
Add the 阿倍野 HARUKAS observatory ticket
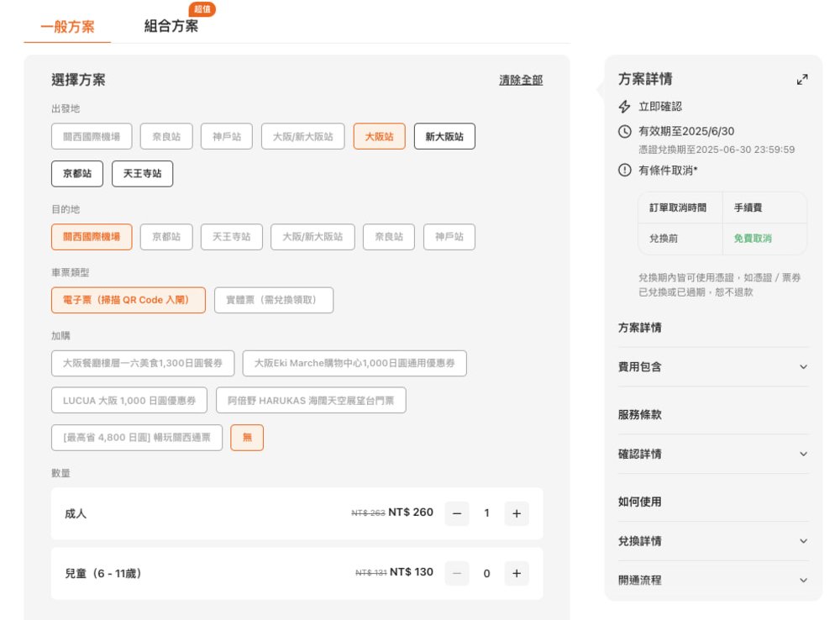coord(311,400)
